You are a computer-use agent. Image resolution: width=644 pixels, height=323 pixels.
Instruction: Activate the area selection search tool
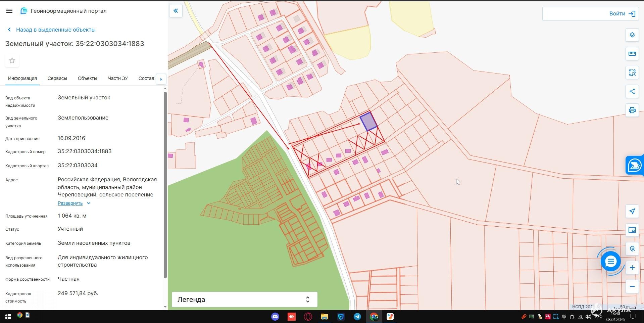(632, 73)
